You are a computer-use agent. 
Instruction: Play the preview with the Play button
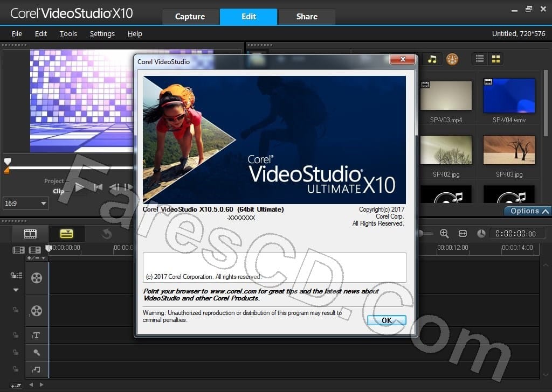point(80,187)
